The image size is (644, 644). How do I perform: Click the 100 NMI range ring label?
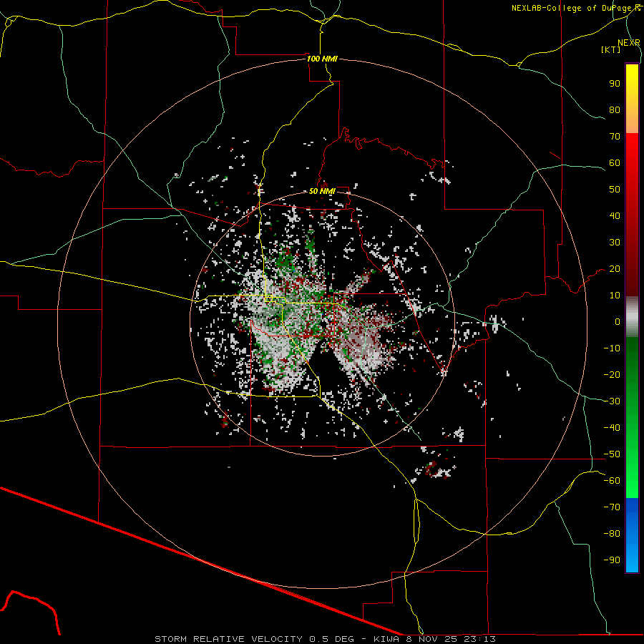tap(322, 59)
